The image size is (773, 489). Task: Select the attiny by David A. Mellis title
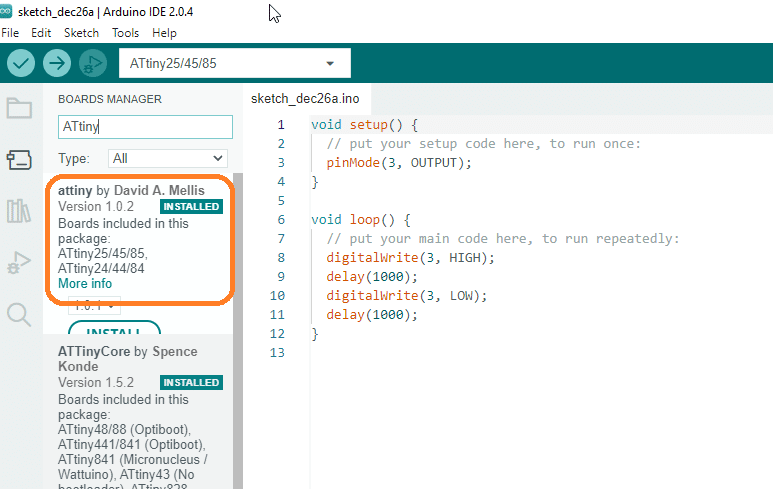pos(131,191)
